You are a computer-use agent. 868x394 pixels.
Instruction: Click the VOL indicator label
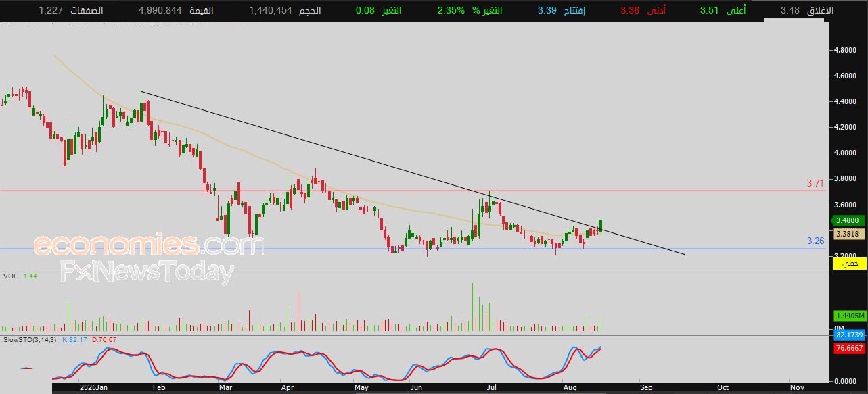click(x=10, y=276)
